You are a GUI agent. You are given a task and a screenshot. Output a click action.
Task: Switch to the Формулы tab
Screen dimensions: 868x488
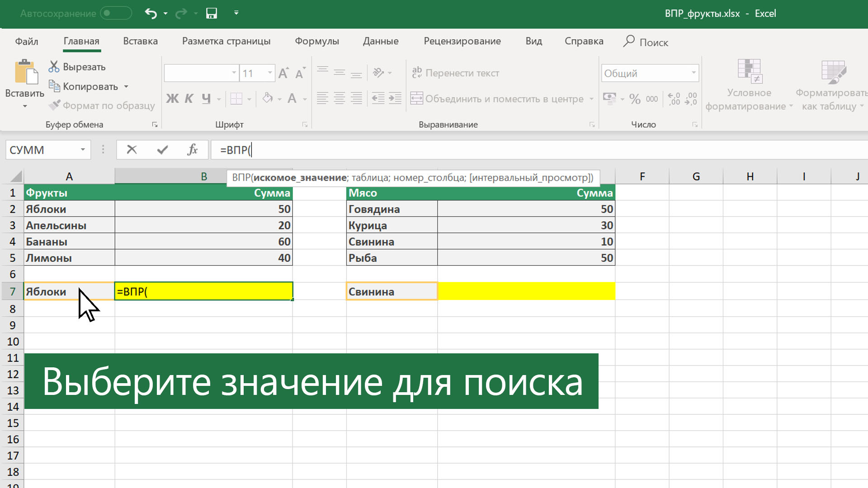tap(317, 41)
